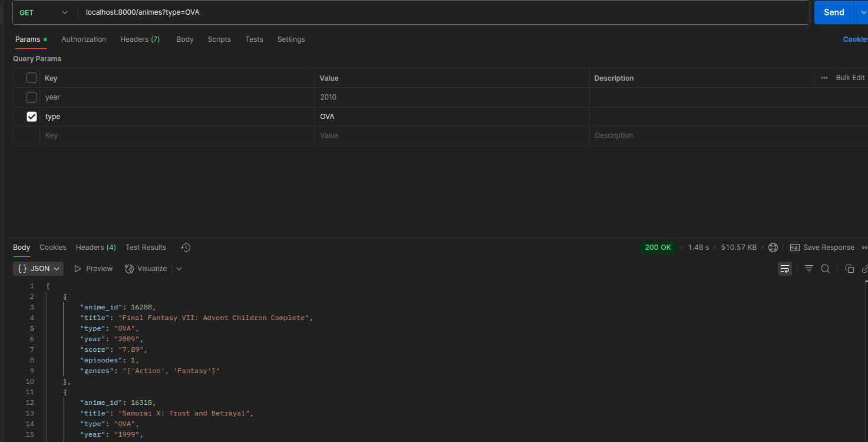Enable the year query param checkbox
868x442 pixels.
(32, 97)
